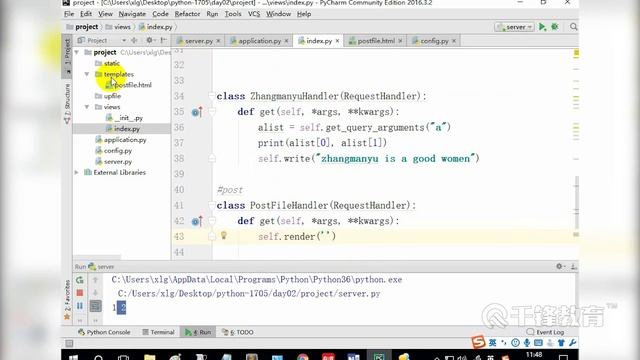The image size is (640, 360).
Task: Select __init__.py in the project tree
Action: coord(124,118)
